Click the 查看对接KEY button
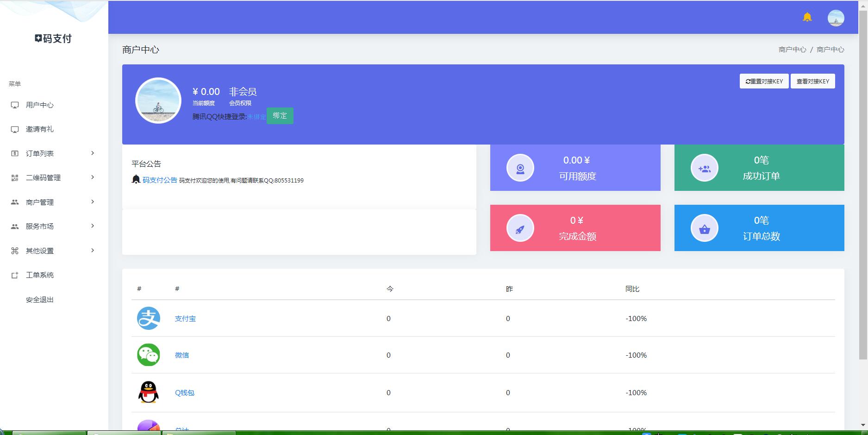Image resolution: width=868 pixels, height=435 pixels. (x=812, y=81)
